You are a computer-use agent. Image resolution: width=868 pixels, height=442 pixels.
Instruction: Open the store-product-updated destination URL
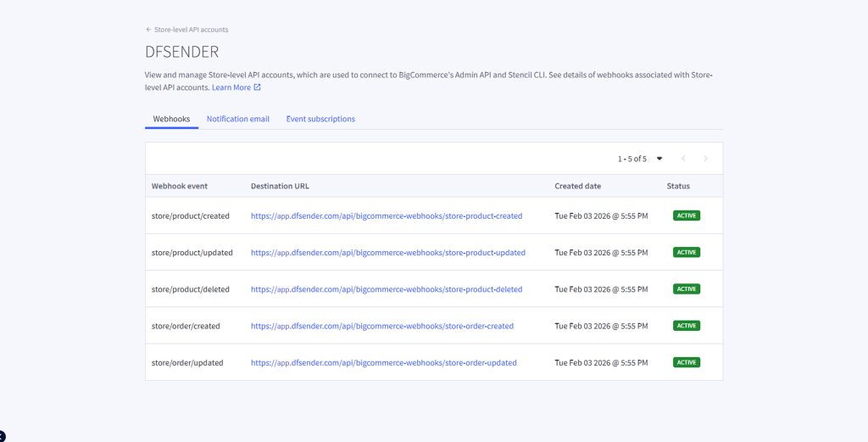(388, 253)
